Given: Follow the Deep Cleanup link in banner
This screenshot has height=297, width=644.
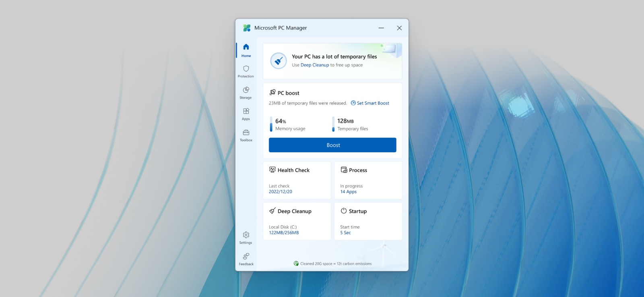Looking at the screenshot, I should [x=315, y=65].
